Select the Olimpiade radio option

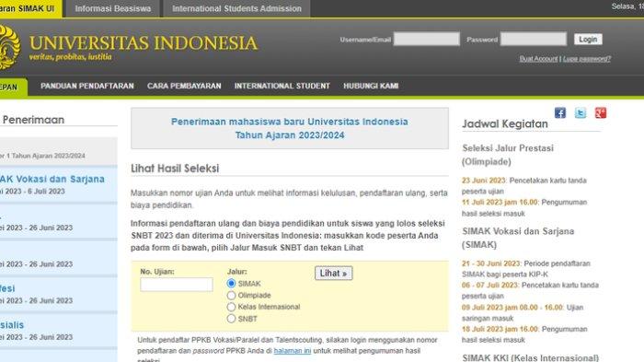point(231,296)
